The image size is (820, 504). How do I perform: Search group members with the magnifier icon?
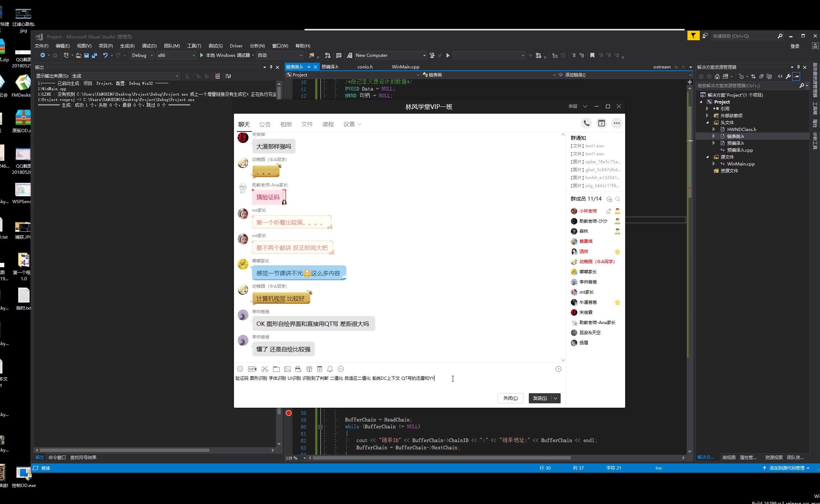(618, 199)
